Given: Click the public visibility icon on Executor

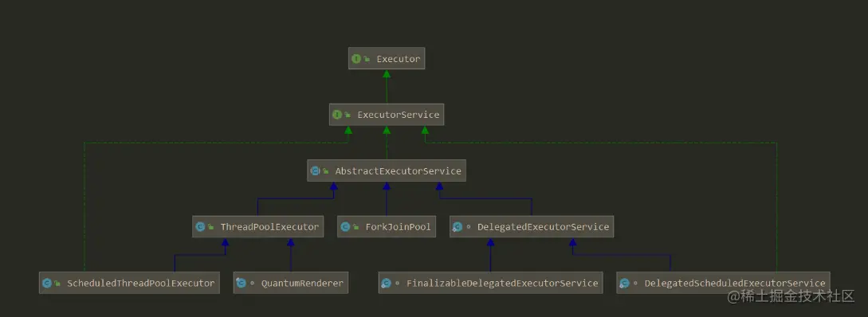Looking at the screenshot, I should (x=367, y=59).
